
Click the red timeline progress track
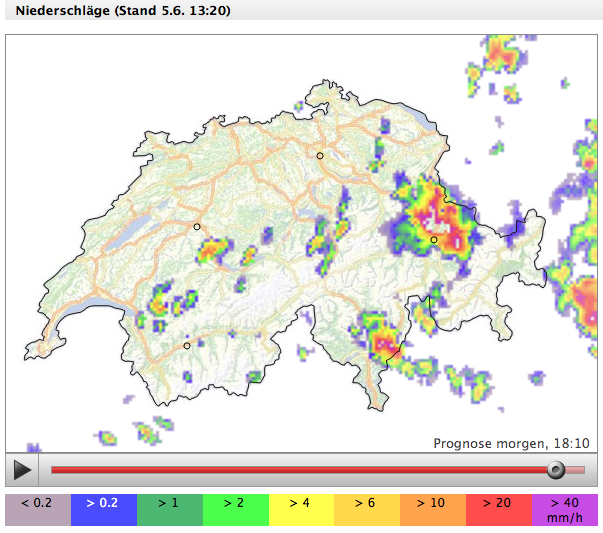pos(300,469)
